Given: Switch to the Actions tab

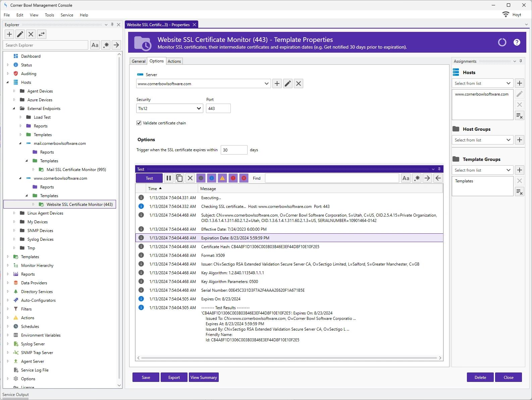Looking at the screenshot, I should coord(174,61).
